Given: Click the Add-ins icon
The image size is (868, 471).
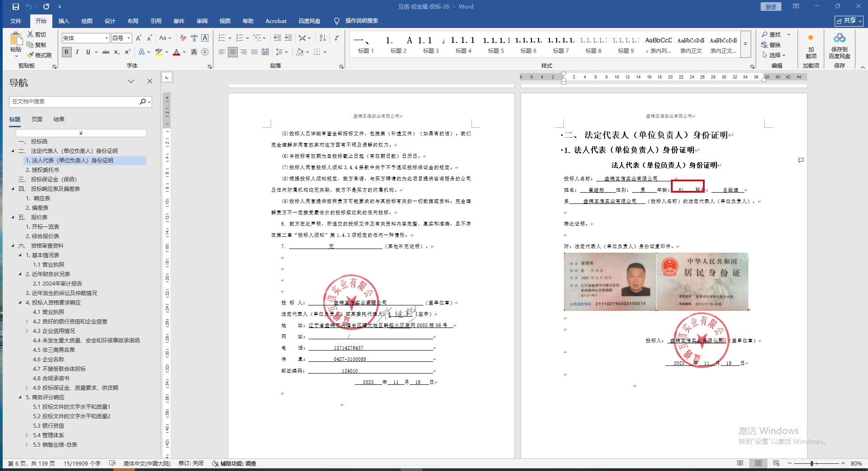Looking at the screenshot, I should pos(811,46).
